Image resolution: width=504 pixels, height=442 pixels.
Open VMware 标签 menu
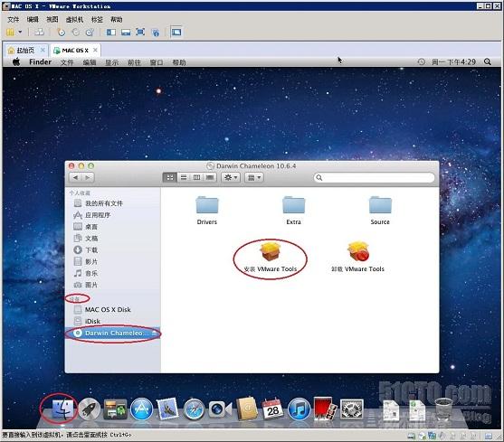click(97, 19)
